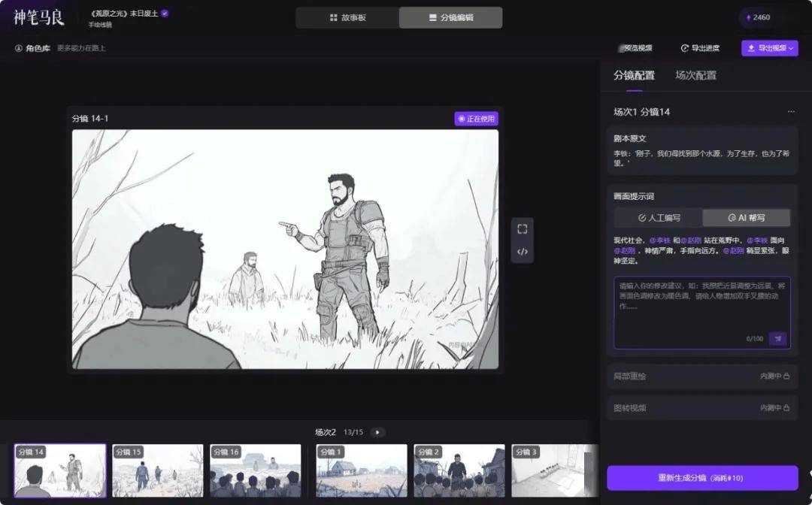Screen dimensions: 812x505
Task: Click the 重新生成分镜 button
Action: 702,478
